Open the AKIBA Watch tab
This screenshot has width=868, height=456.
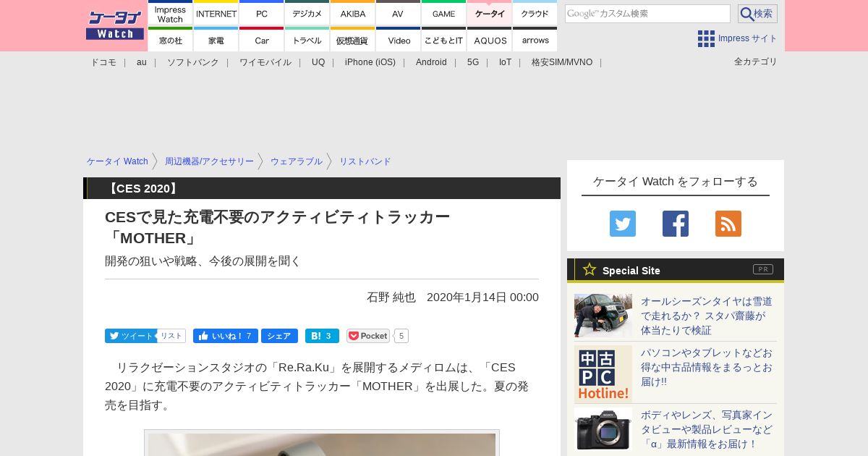(x=353, y=13)
